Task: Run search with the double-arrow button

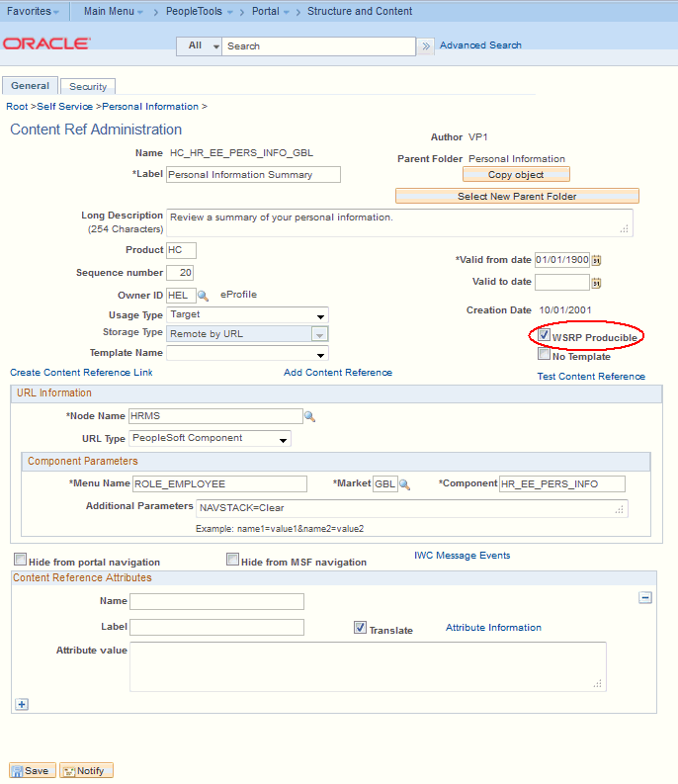Action: [426, 46]
